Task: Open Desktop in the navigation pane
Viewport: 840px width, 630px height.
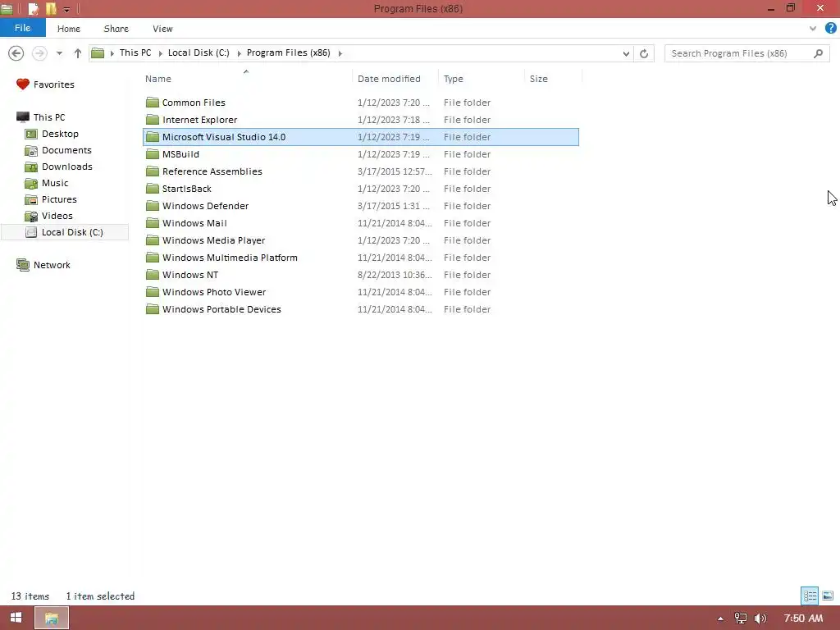Action: click(52, 134)
